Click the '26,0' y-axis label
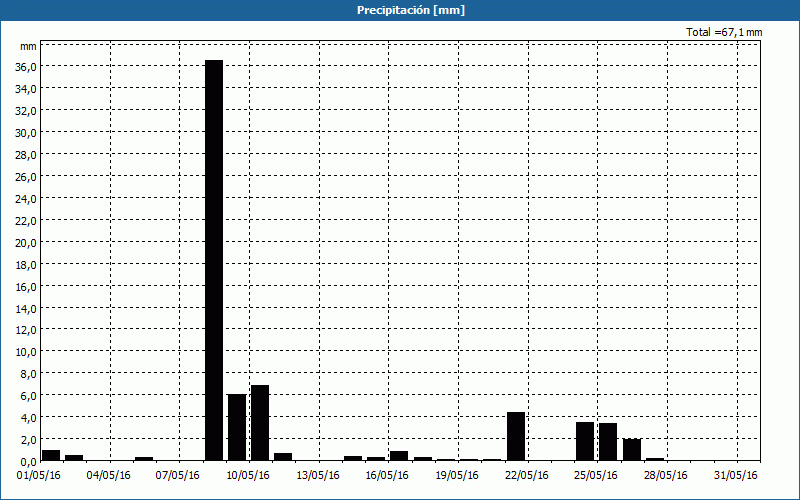Image resolution: width=800 pixels, height=500 pixels. point(26,177)
